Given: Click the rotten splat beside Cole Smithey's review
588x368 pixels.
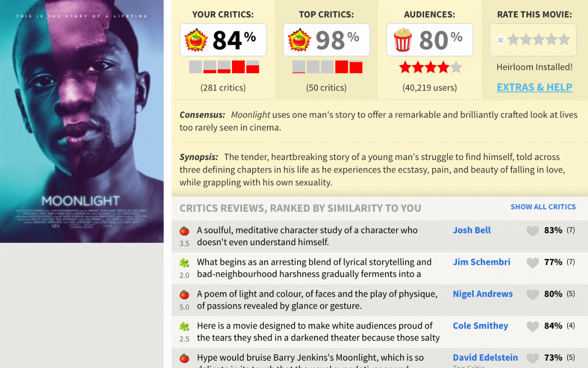Looking at the screenshot, I should pos(185,326).
